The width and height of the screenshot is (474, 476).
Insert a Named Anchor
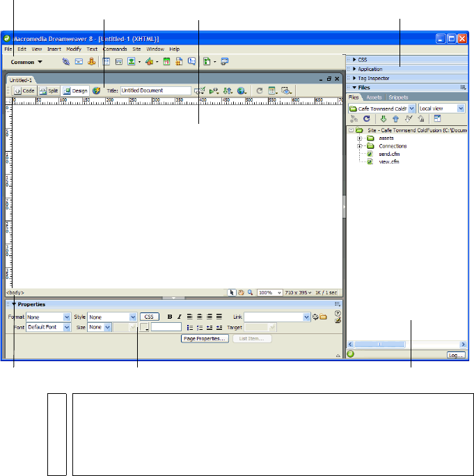click(x=91, y=61)
